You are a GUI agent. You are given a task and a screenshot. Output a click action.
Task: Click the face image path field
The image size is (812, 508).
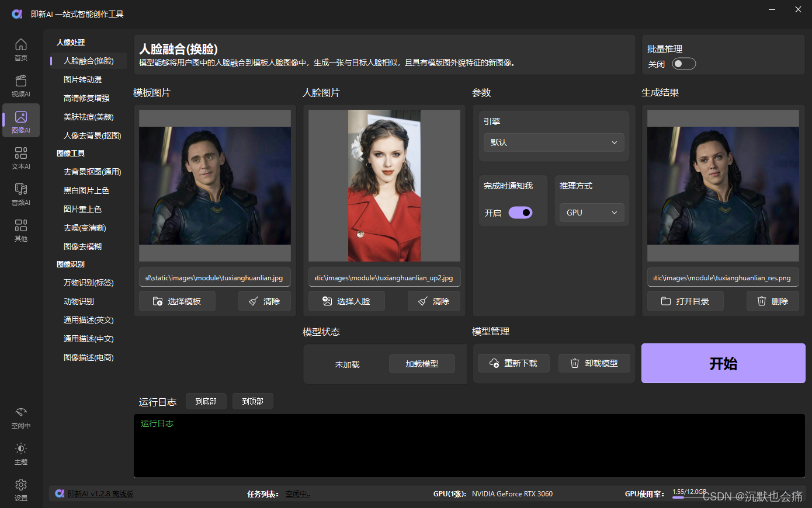(384, 278)
